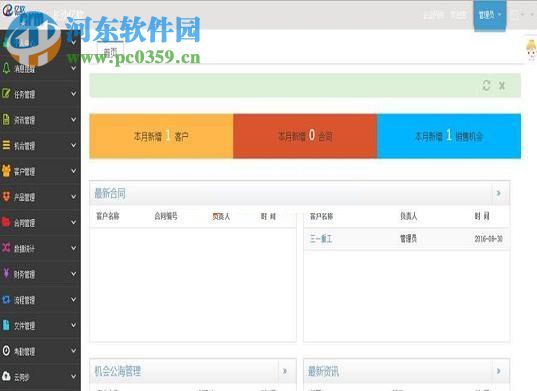Screen dimensions: 537x391
Task: Click the blue file icon for 文件管理
Action: click(6, 325)
